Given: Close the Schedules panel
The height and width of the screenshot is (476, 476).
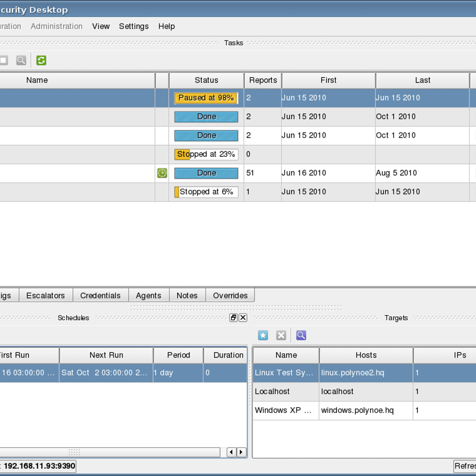Looking at the screenshot, I should click(x=243, y=318).
